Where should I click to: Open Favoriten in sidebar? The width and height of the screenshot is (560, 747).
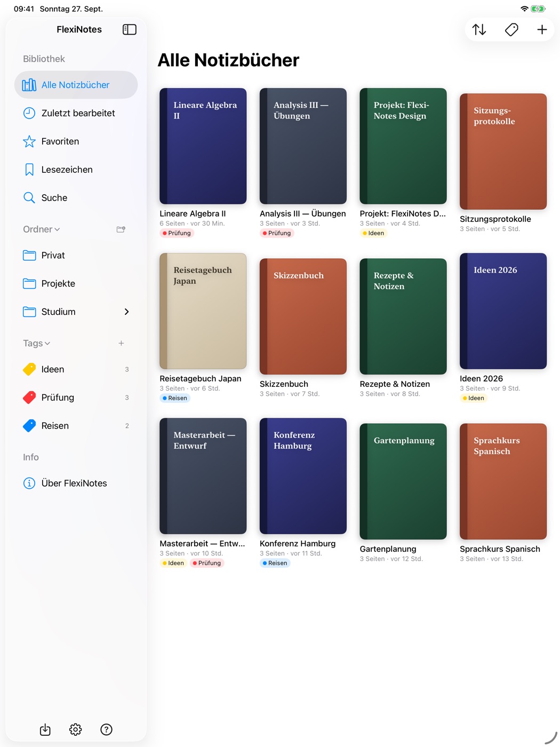point(76,141)
